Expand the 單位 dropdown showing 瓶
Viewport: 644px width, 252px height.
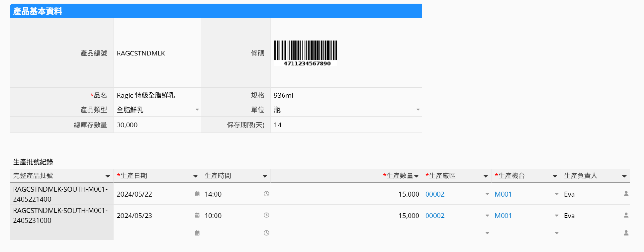(418, 110)
